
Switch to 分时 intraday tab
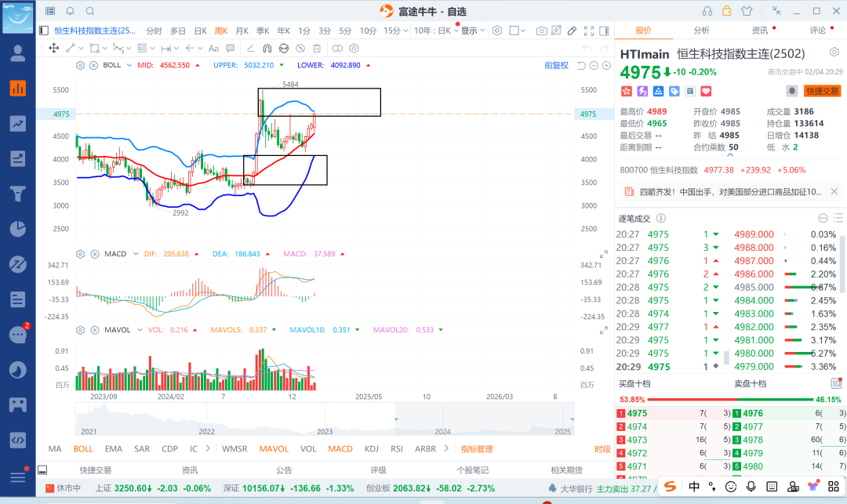(x=154, y=31)
